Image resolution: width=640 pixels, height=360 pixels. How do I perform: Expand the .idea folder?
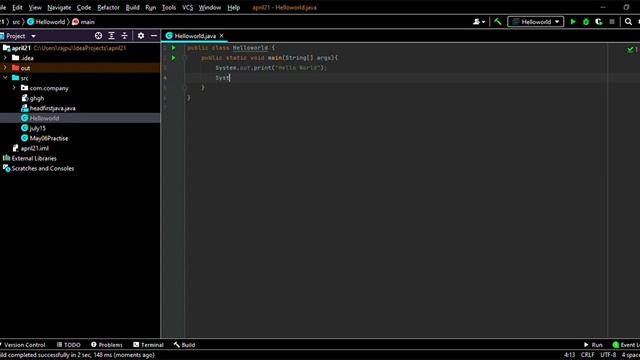5,58
